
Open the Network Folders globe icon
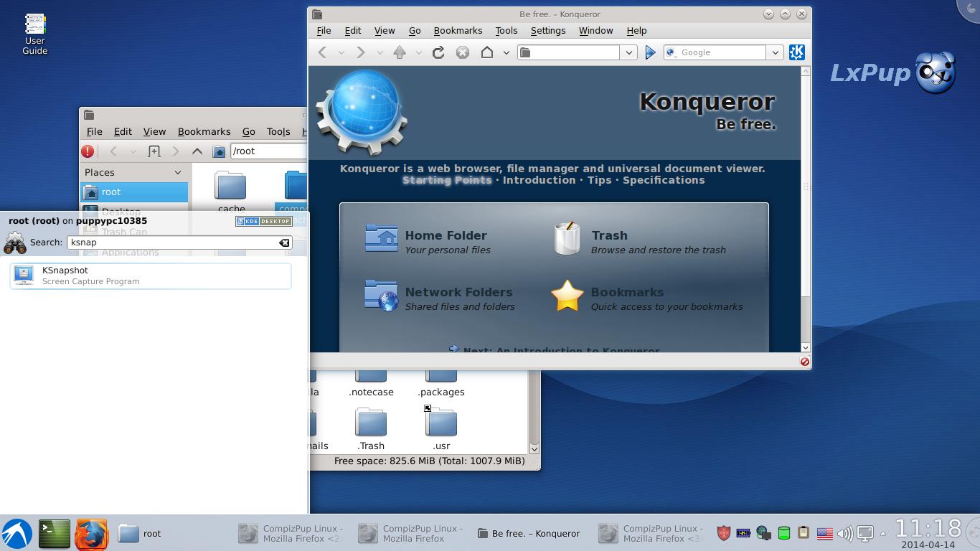[381, 296]
